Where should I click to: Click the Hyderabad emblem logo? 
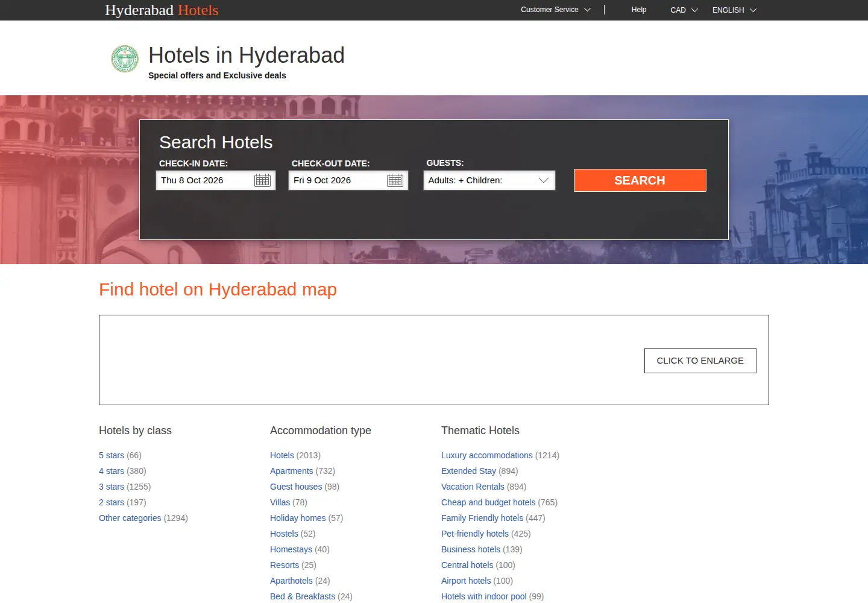point(125,59)
